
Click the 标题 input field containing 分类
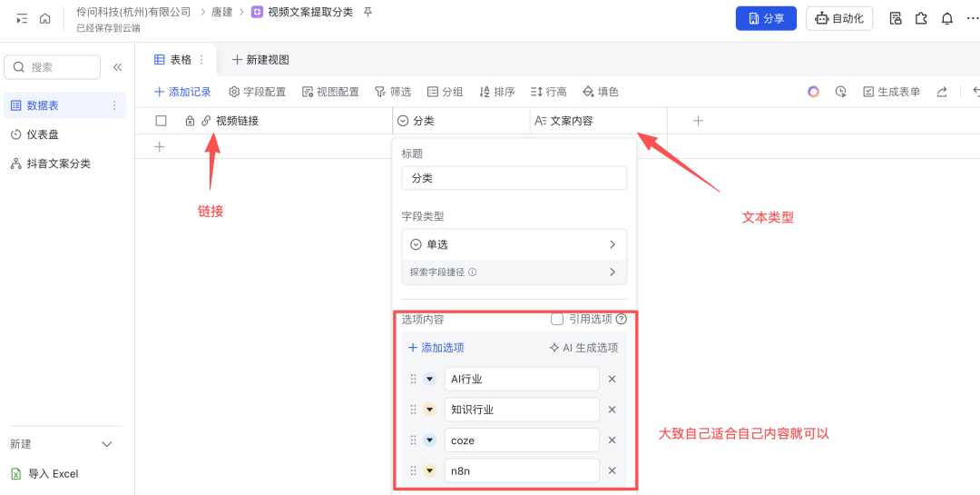click(514, 179)
